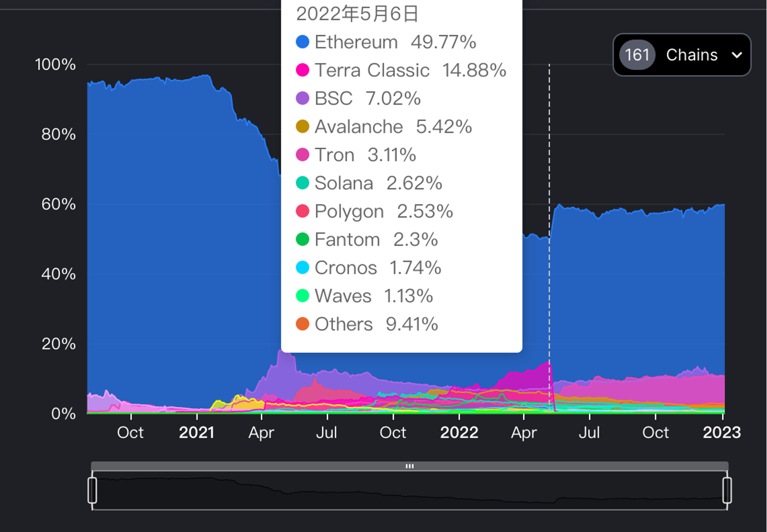Click the Avalanche gold tooltip dot
The image size is (767, 532).
303,126
